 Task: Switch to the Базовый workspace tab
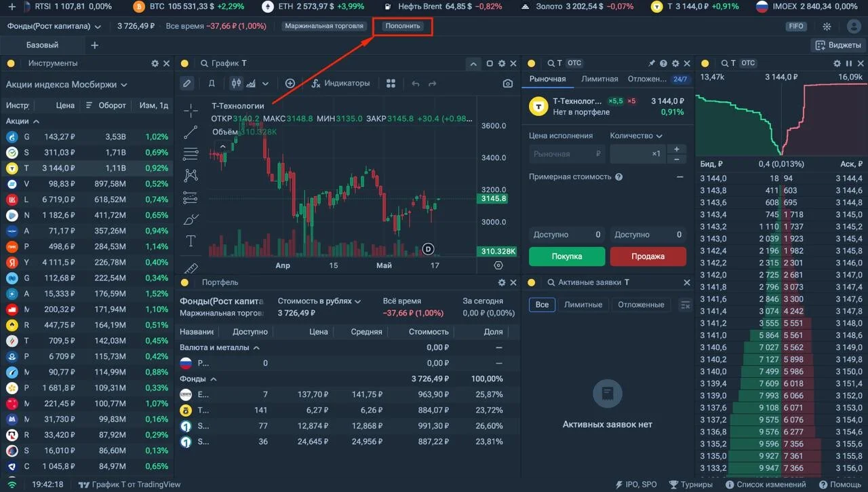42,45
